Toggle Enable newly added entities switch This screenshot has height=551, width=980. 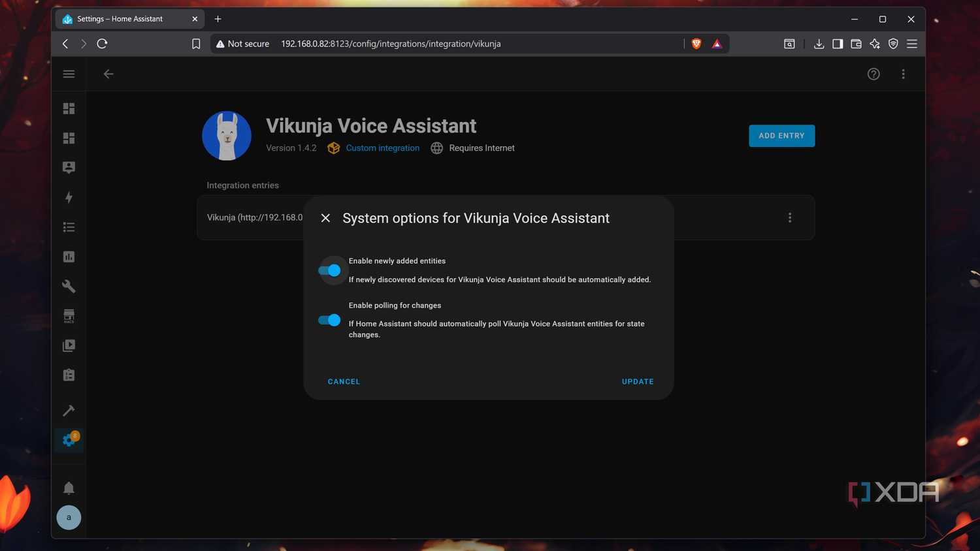(329, 270)
